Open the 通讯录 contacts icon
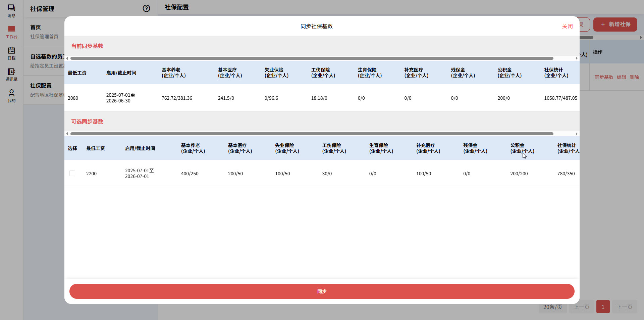The image size is (644, 320). pos(11,75)
